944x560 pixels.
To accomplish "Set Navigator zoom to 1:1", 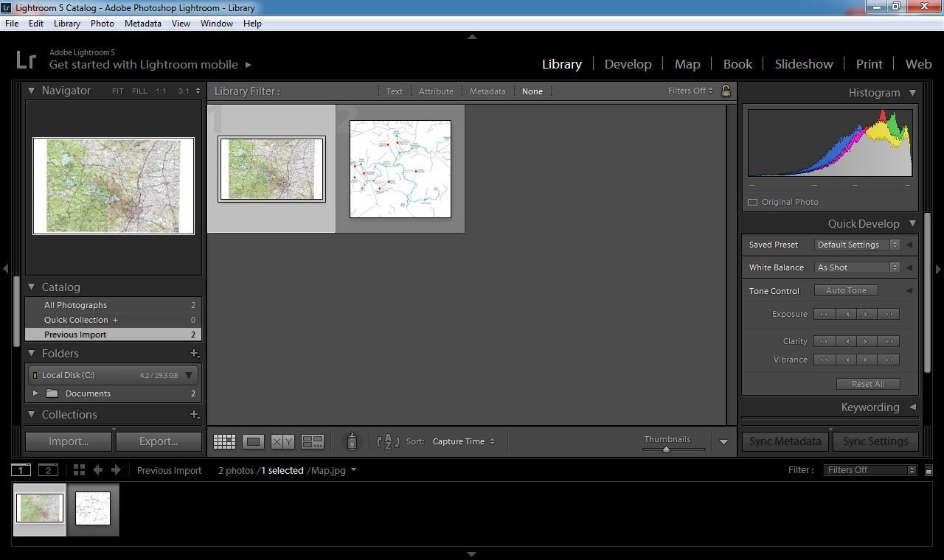I will pos(161,91).
